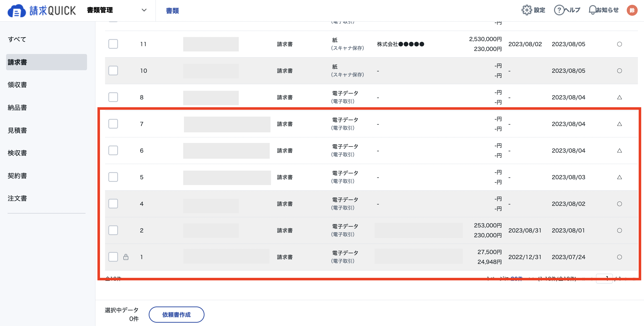Screen dimensions: 644x326
Task: Check the checkbox for invoice row 6
Action: (x=113, y=150)
